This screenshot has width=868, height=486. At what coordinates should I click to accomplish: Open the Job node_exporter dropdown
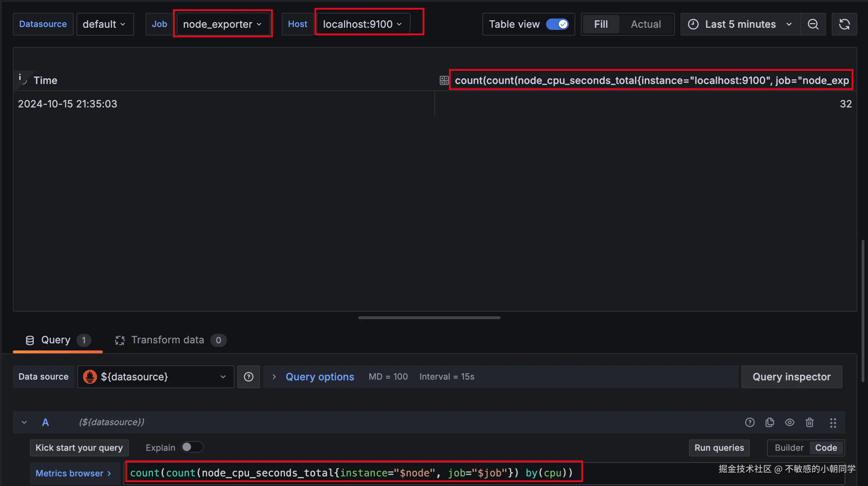(222, 24)
